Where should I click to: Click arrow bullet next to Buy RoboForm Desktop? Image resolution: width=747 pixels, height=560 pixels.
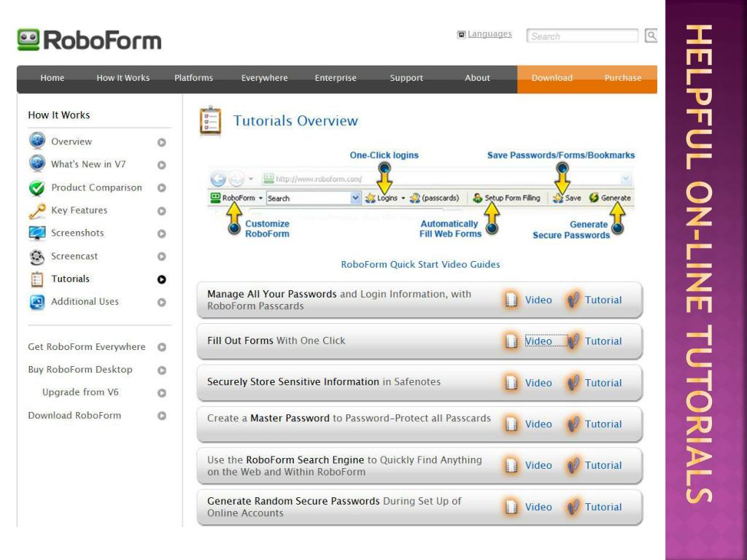tap(161, 370)
